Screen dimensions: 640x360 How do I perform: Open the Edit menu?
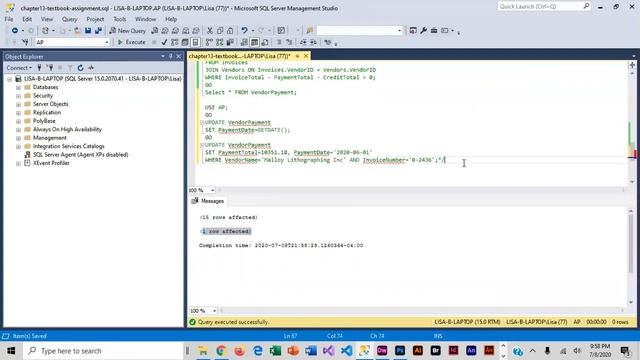point(27,19)
